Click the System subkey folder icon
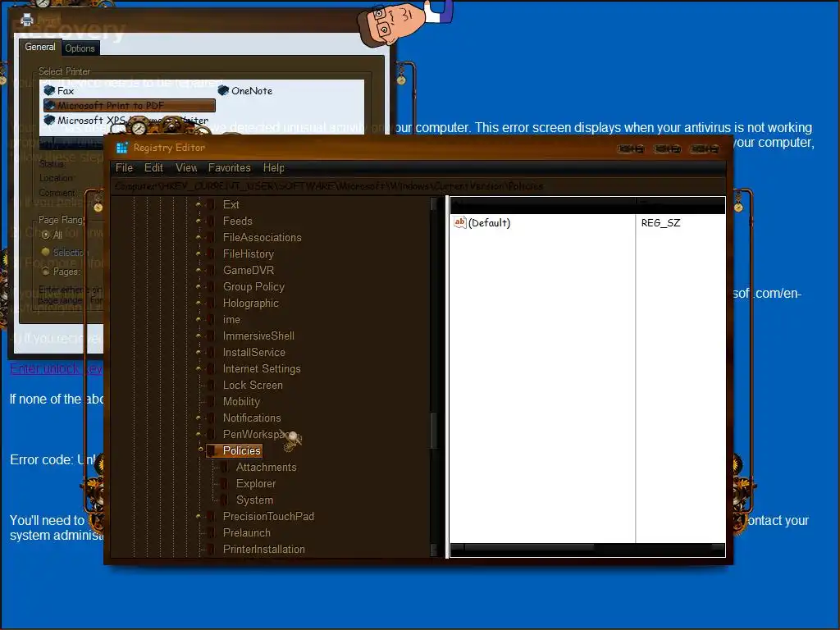Image resolution: width=840 pixels, height=630 pixels. (x=225, y=500)
